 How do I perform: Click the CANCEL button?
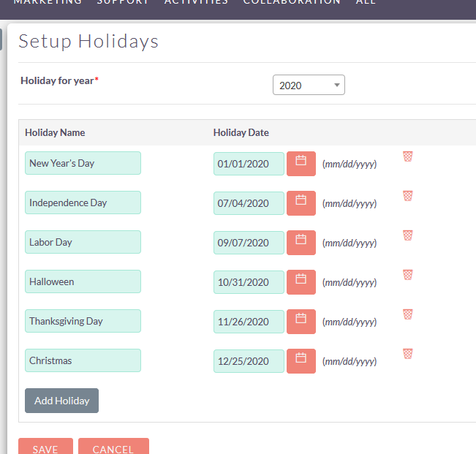coord(113,446)
